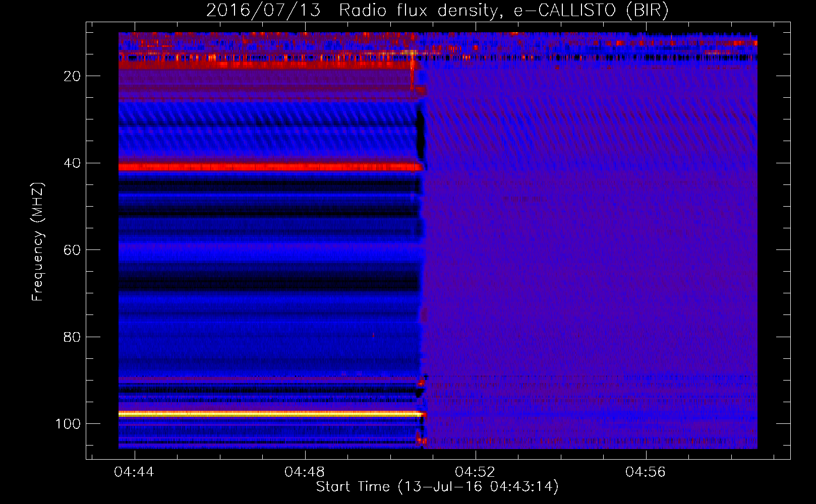Viewport: 816px width, 504px height.
Task: Click the '60' frequency tick label
Action: (x=72, y=250)
